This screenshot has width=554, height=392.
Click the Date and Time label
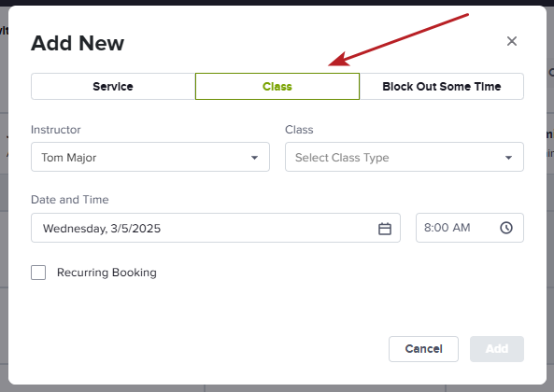point(70,200)
